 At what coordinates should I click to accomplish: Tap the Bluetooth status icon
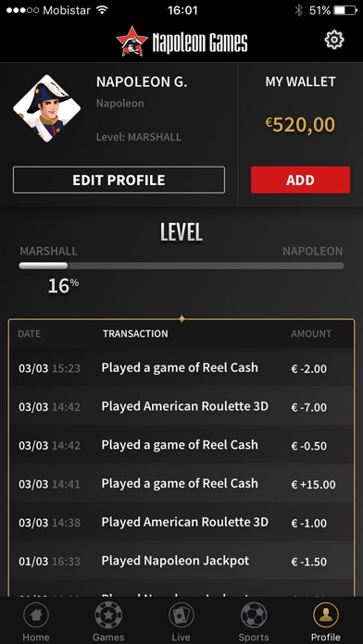coord(298,10)
